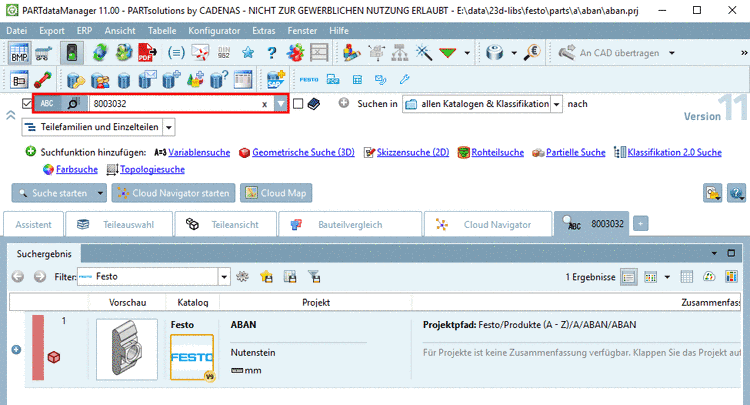Click the red-green inverted triangle icon
Image resolution: width=750 pixels, height=405 pixels.
447,53
